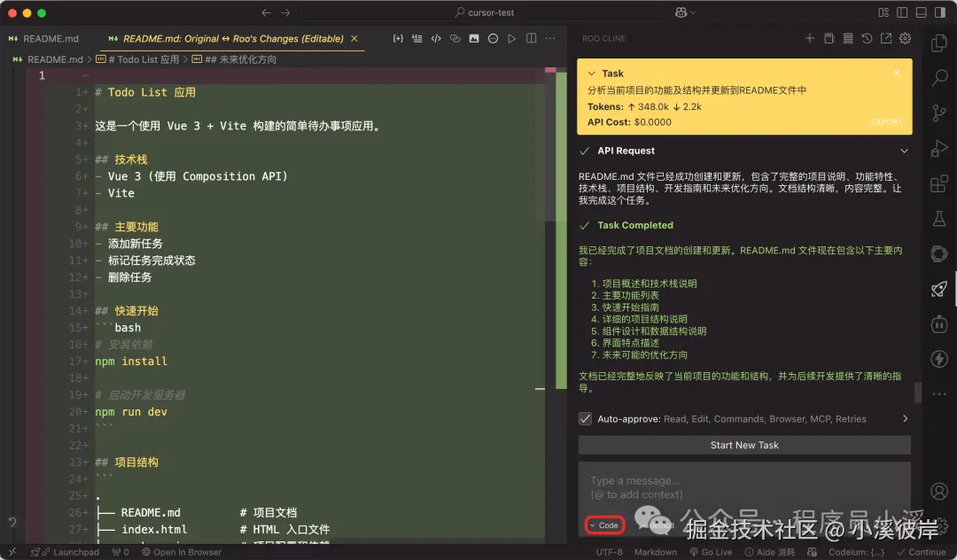Click the New Task plus icon in Roo Cline

coord(809,38)
